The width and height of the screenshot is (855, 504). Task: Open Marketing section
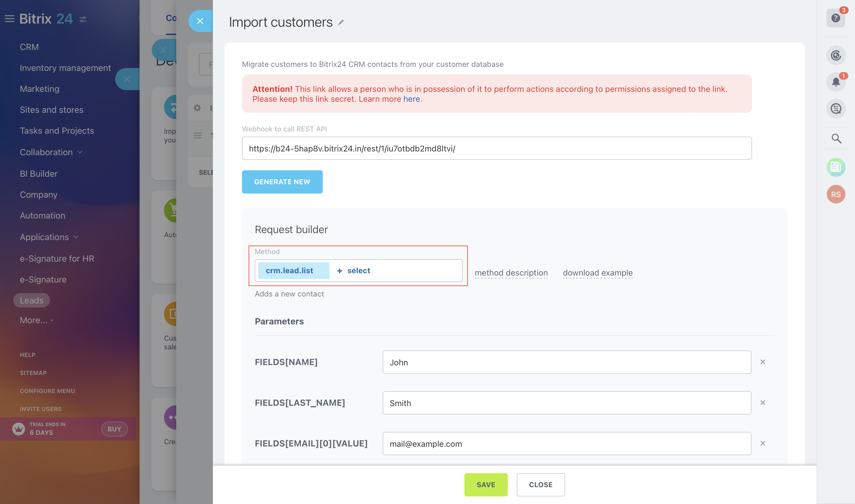[x=40, y=89]
